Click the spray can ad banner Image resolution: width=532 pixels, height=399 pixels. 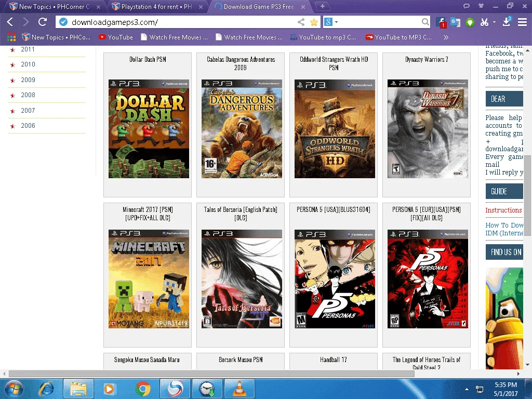[x=504, y=318]
